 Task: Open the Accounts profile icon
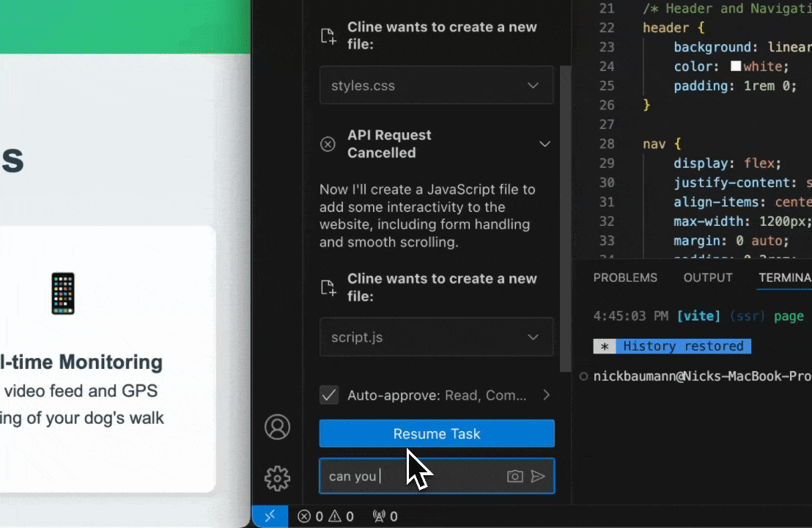278,427
